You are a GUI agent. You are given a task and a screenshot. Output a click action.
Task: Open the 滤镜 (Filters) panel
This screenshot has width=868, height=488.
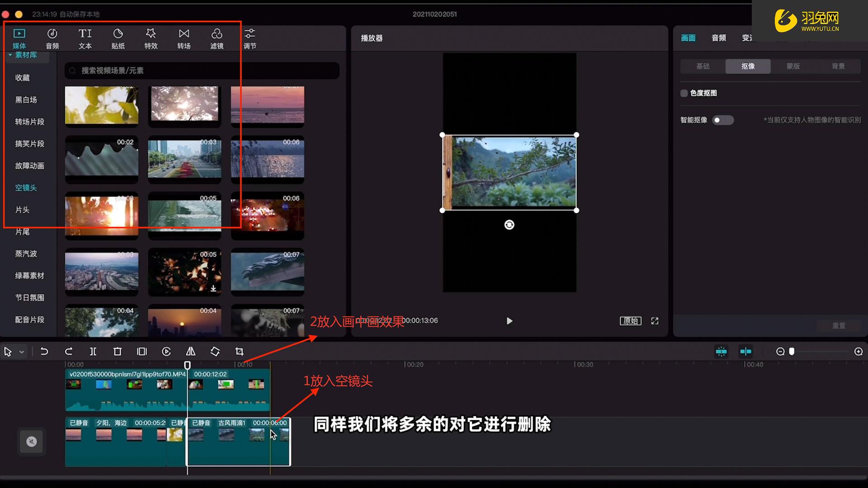click(x=217, y=38)
